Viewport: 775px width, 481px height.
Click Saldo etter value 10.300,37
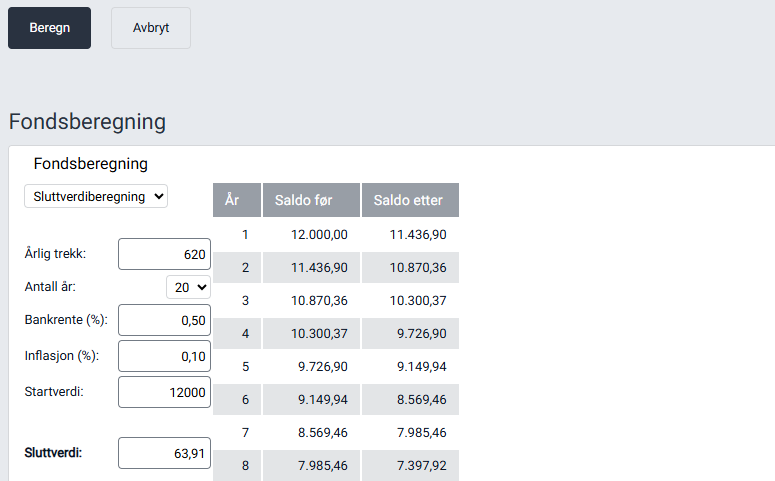pyautogui.click(x=417, y=300)
